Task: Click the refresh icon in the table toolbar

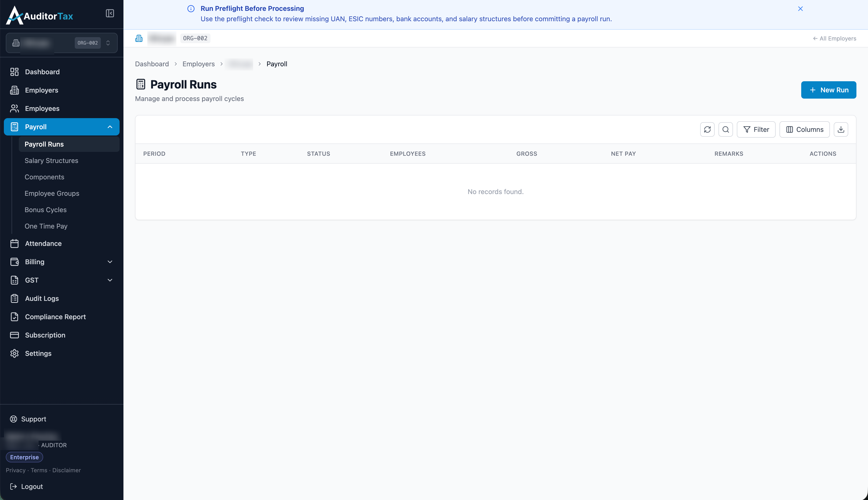Action: point(707,129)
